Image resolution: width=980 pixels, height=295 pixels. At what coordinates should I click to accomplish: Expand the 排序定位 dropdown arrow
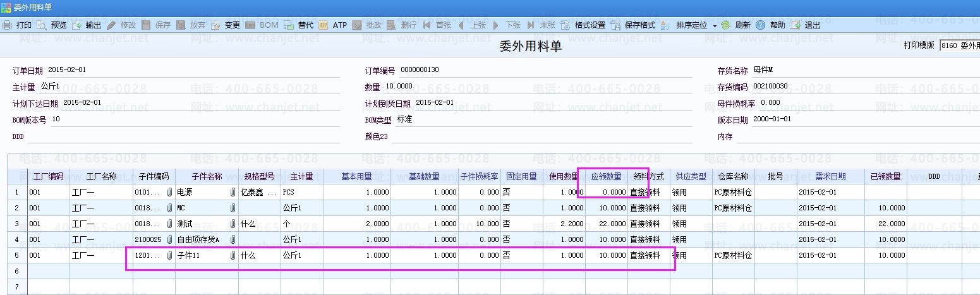click(715, 26)
